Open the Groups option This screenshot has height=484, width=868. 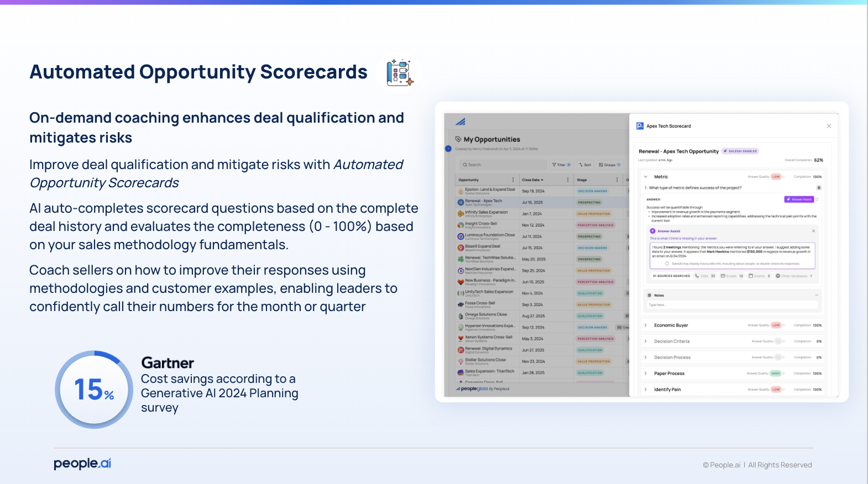click(x=609, y=165)
